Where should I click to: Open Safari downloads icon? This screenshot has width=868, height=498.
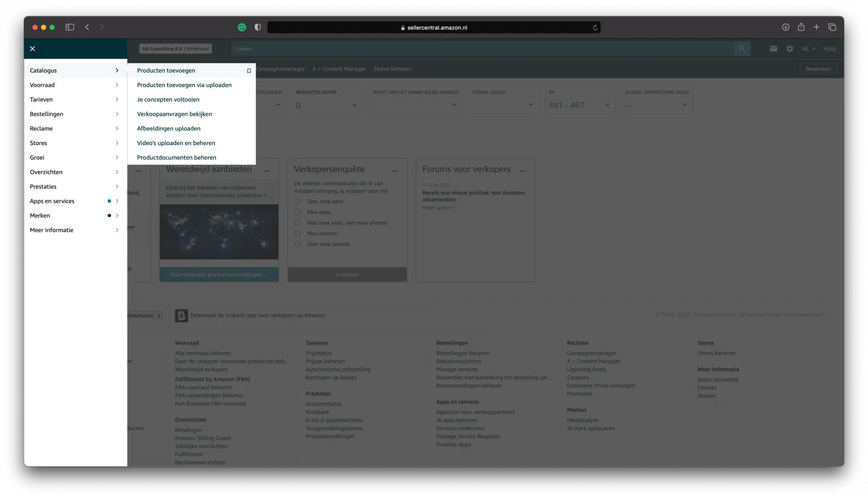[785, 27]
